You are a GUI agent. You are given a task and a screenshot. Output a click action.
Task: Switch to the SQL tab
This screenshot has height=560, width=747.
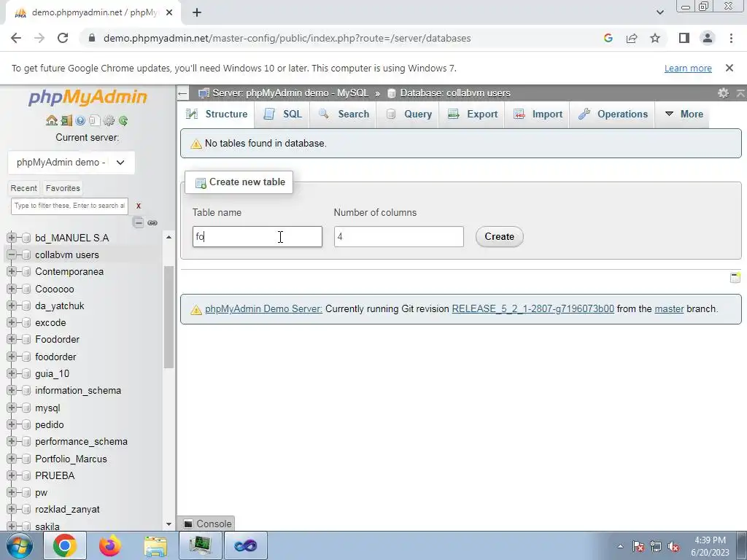(x=283, y=114)
